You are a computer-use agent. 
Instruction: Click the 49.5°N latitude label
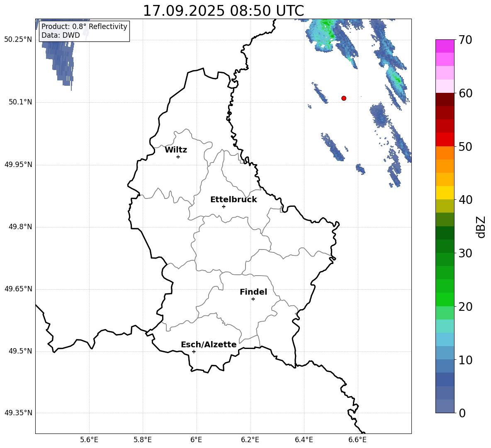pos(20,351)
